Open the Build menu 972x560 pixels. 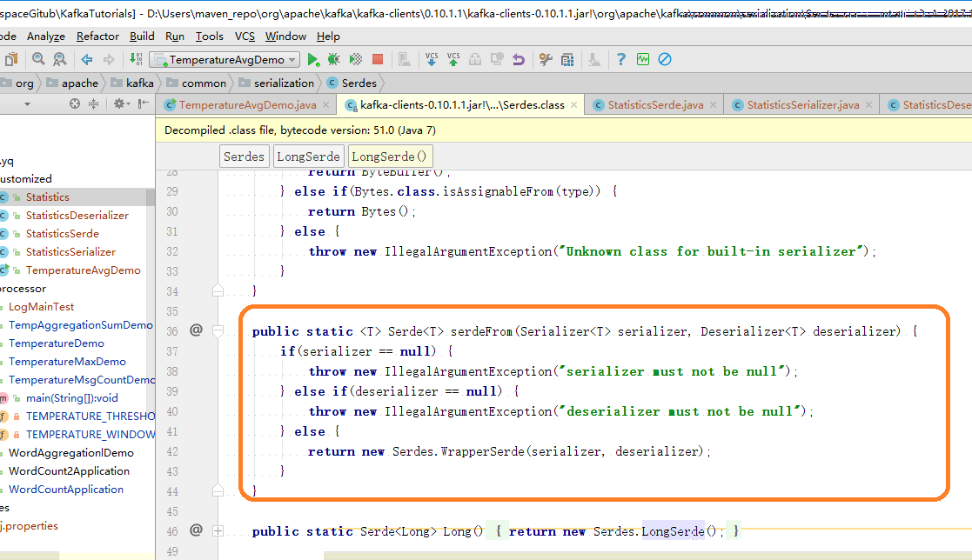(x=142, y=37)
